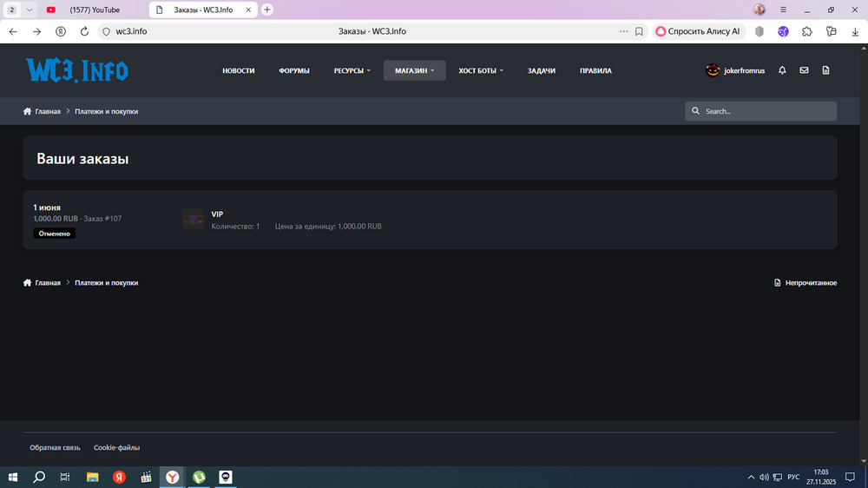The width and height of the screenshot is (868, 488).
Task: Expand the Ресурсы dropdown menu
Action: (352, 70)
